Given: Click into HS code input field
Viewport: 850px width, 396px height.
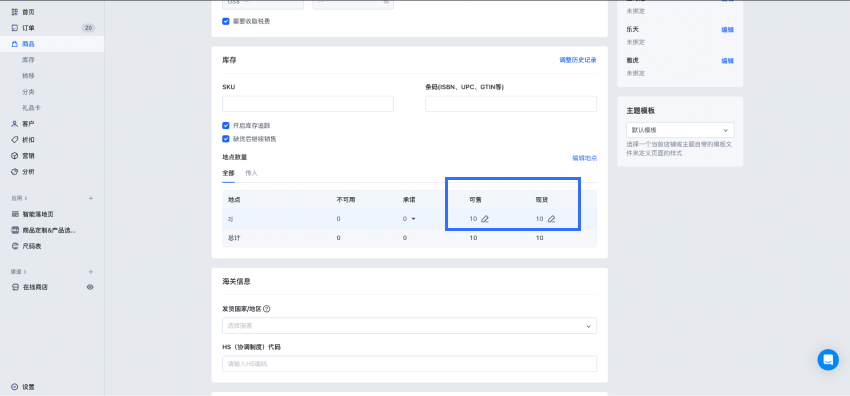Looking at the screenshot, I should [x=409, y=363].
